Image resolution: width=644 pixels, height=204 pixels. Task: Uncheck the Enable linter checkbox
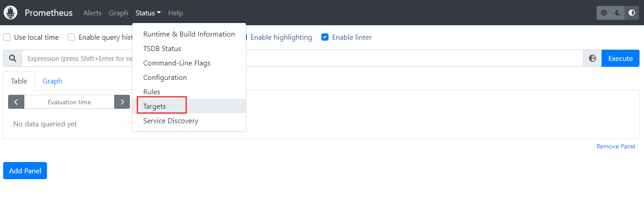pyautogui.click(x=325, y=37)
